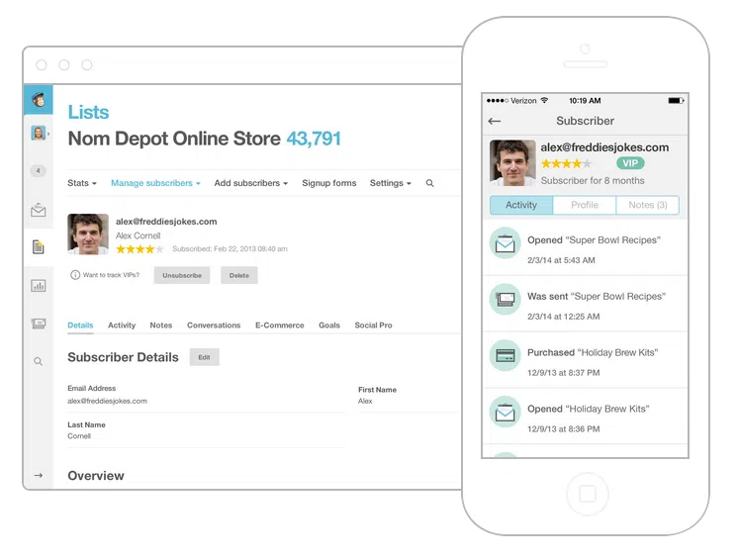Click the Unsubscribe button
Viewport: 739px width, 560px height.
[182, 275]
